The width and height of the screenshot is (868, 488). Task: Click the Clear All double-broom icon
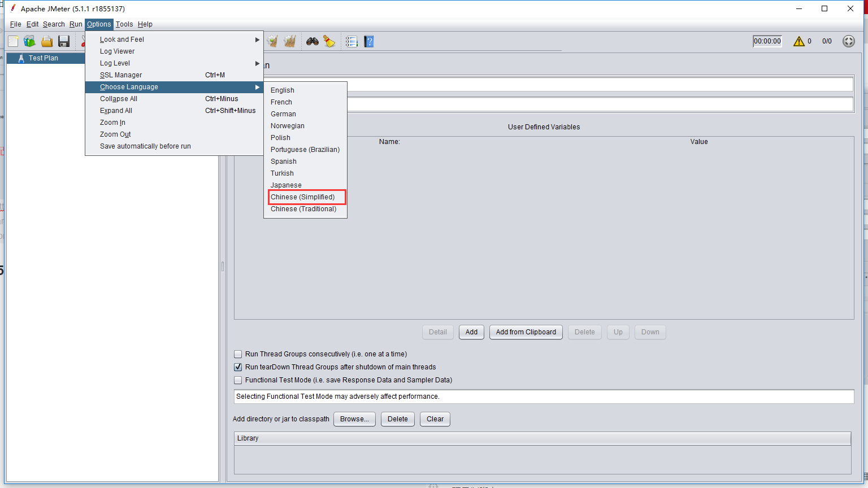pos(290,41)
